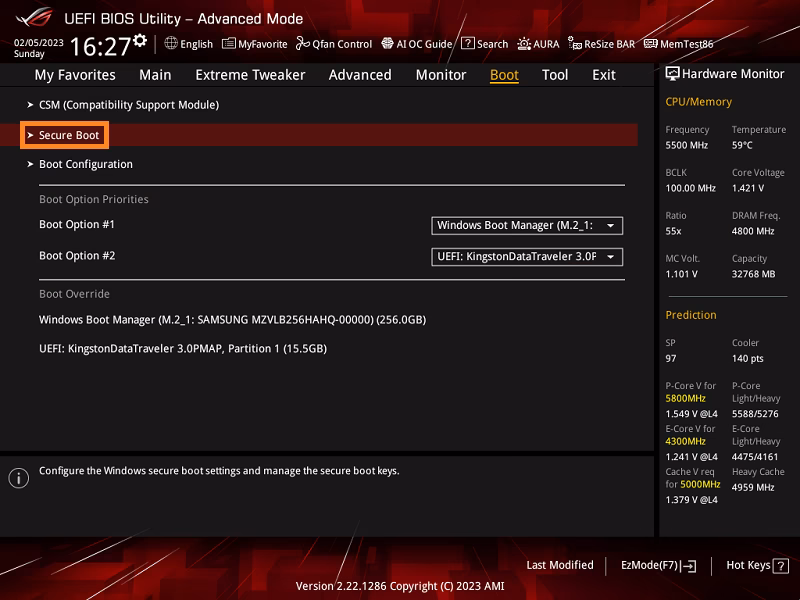Go to the Exit tab
The width and height of the screenshot is (800, 600).
click(x=604, y=75)
